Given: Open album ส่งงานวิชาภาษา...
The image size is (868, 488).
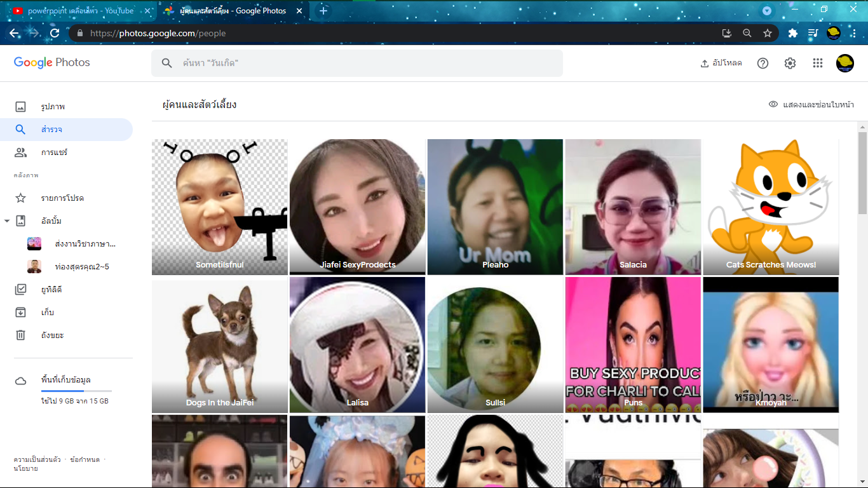Looking at the screenshot, I should (x=72, y=244).
